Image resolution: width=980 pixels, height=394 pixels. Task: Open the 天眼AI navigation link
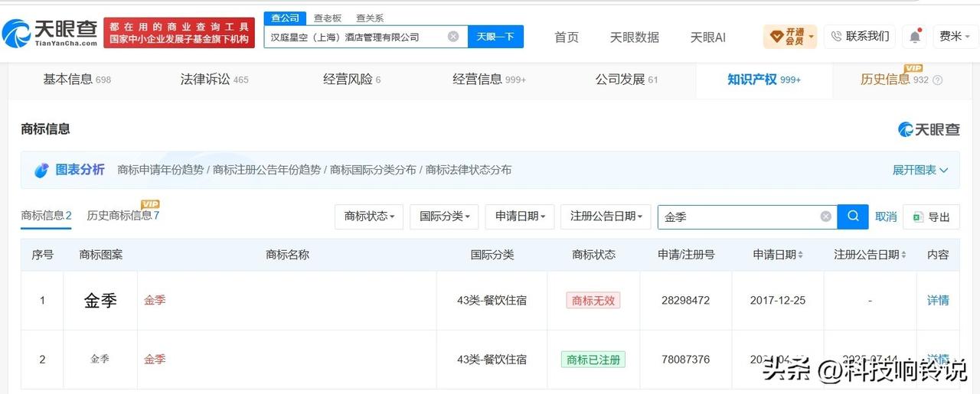click(707, 37)
